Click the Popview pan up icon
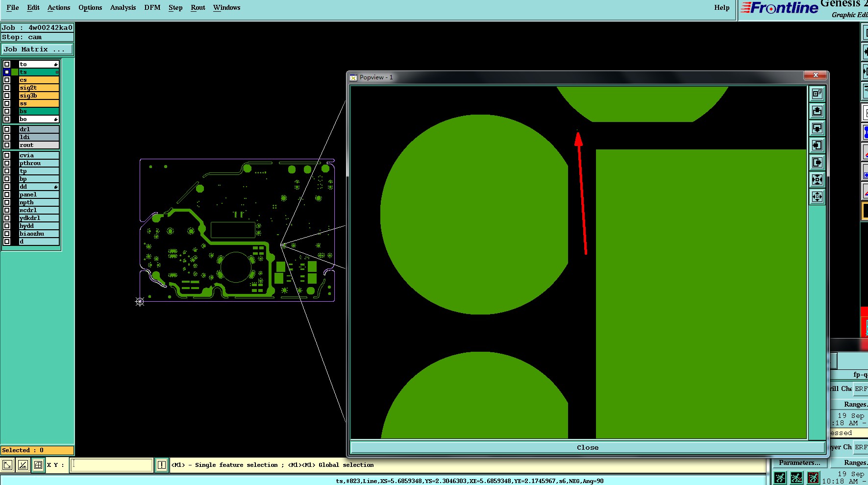This screenshot has width=868, height=485. (817, 111)
